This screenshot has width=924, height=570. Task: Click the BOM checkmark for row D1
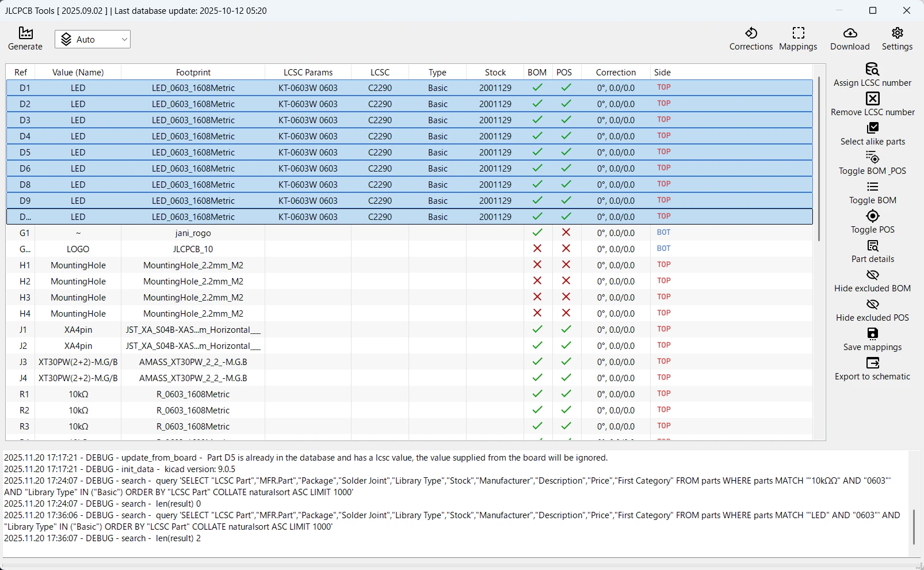(537, 88)
